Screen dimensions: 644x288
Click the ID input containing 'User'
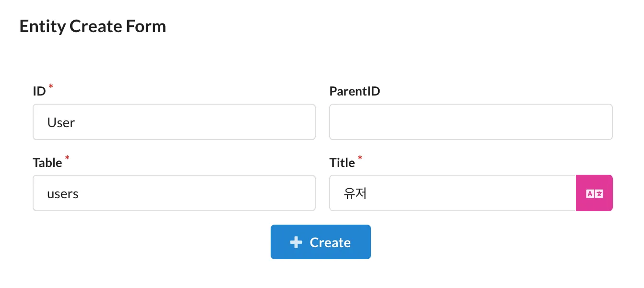click(174, 122)
